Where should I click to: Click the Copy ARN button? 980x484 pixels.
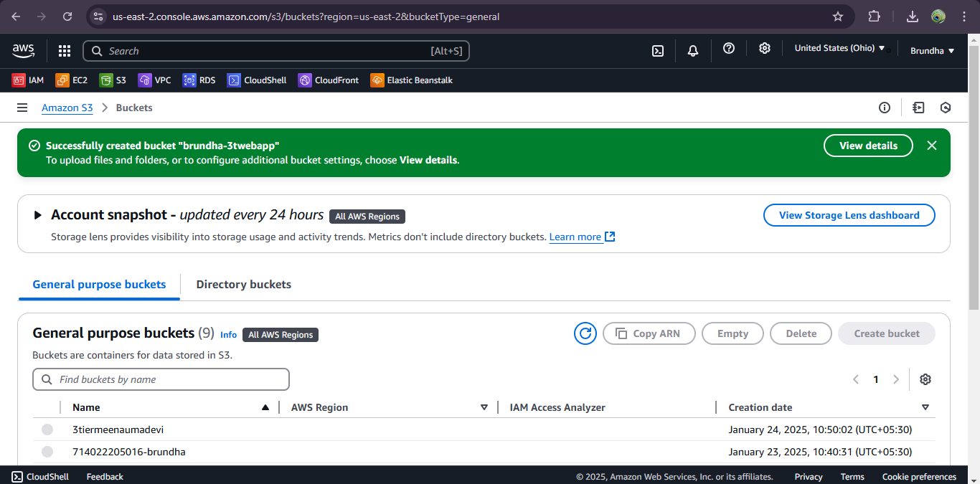(x=649, y=333)
